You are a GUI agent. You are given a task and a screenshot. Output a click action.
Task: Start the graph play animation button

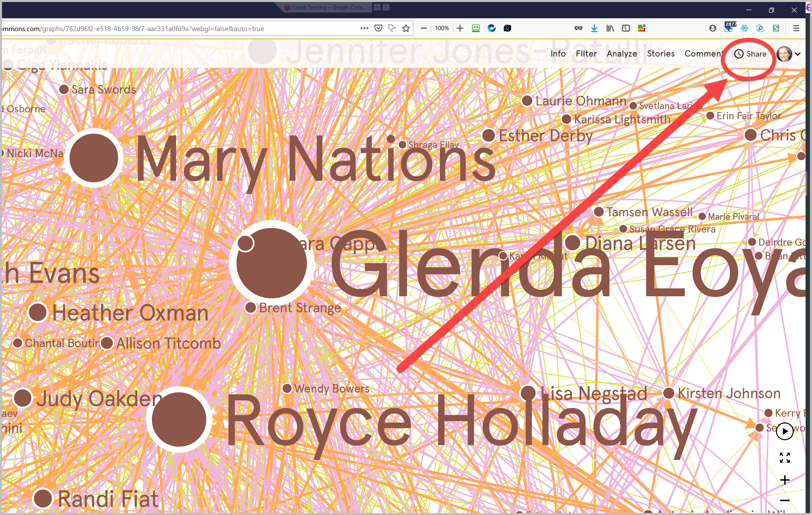point(784,431)
